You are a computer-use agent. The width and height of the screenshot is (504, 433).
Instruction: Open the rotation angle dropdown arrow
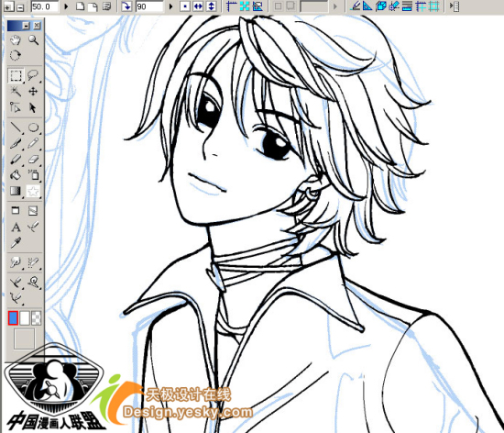click(171, 6)
